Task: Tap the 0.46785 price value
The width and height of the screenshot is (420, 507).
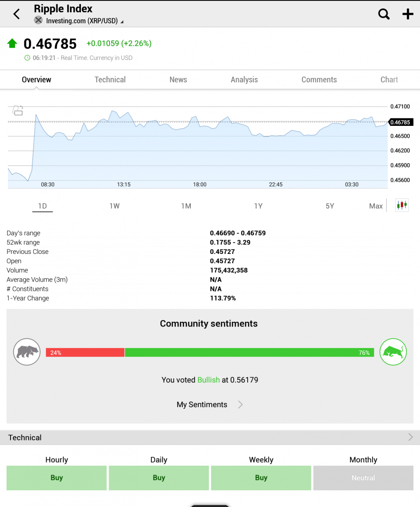Action: pos(50,44)
